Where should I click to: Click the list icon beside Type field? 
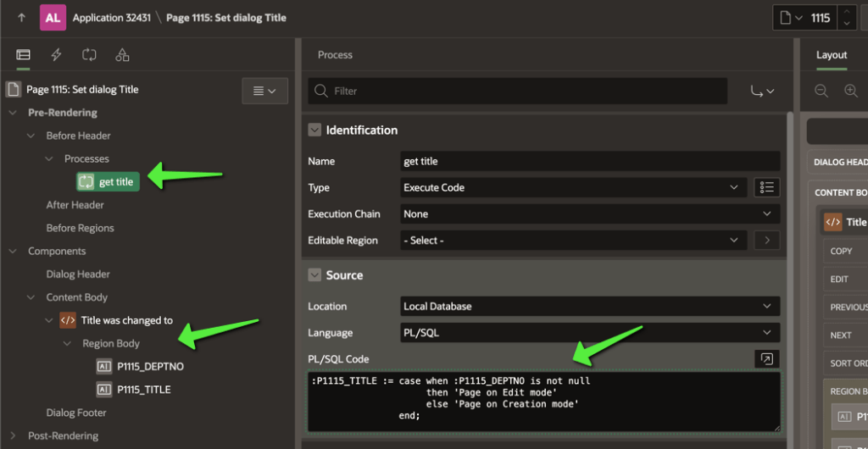pyautogui.click(x=766, y=187)
